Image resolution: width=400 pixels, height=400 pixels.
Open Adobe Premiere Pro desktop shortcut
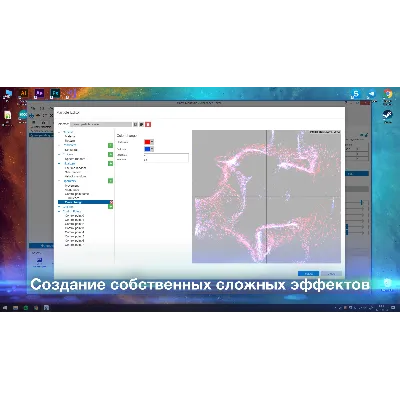(39, 93)
